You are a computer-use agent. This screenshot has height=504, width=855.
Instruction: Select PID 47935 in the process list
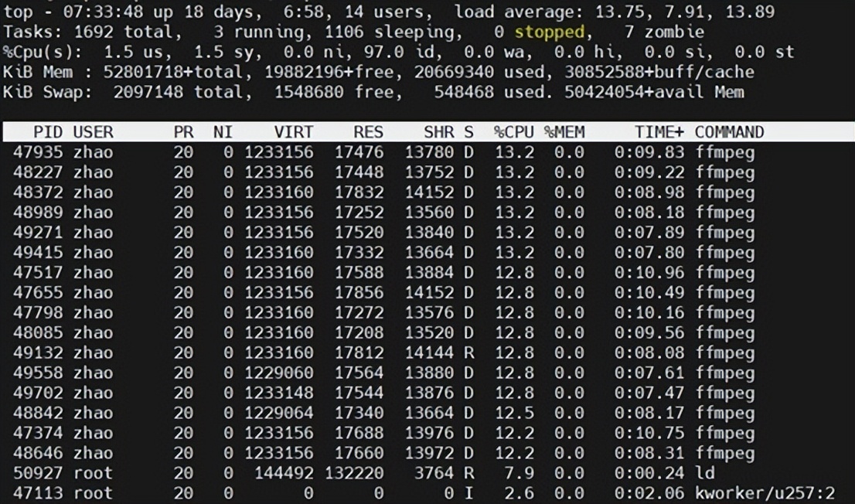pos(38,152)
